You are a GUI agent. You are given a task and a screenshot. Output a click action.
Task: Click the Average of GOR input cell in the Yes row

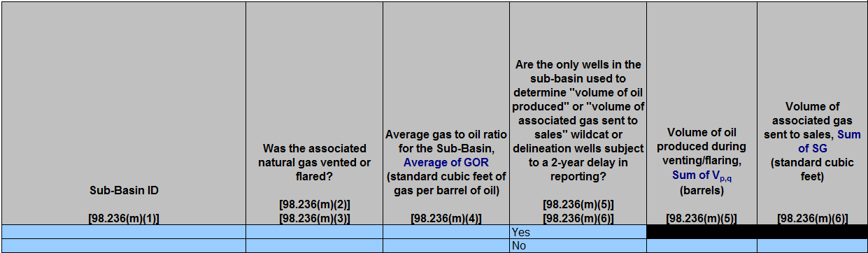446,232
